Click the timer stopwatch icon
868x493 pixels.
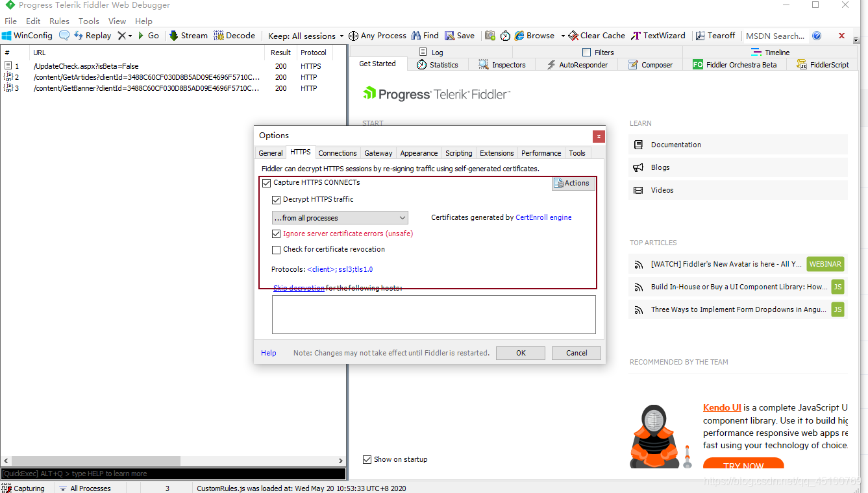click(x=505, y=36)
